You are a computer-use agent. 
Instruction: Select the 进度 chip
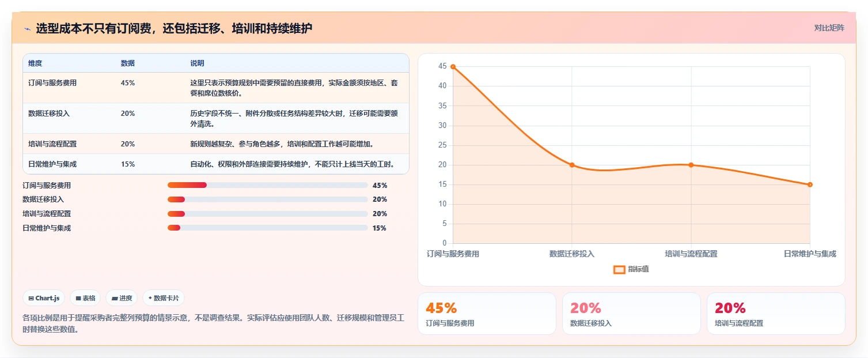(122, 298)
